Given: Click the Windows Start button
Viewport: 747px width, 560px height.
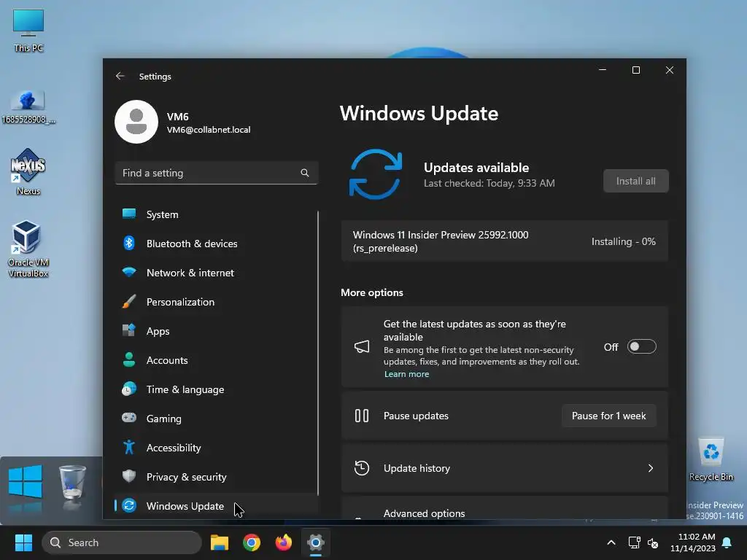Looking at the screenshot, I should click(x=23, y=542).
